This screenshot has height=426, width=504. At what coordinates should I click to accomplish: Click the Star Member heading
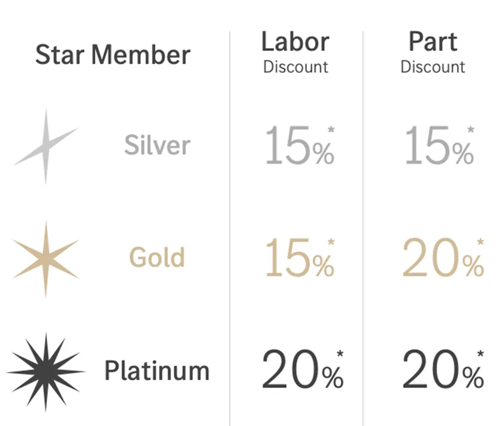point(113,54)
